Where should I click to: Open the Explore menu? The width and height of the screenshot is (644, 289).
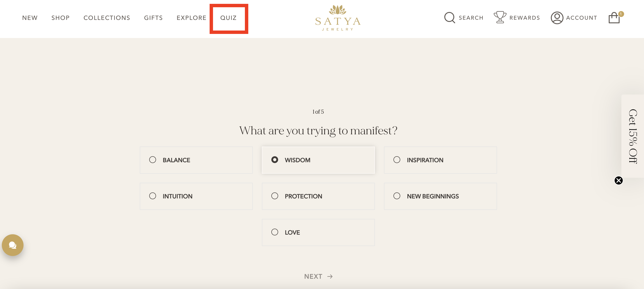click(192, 18)
